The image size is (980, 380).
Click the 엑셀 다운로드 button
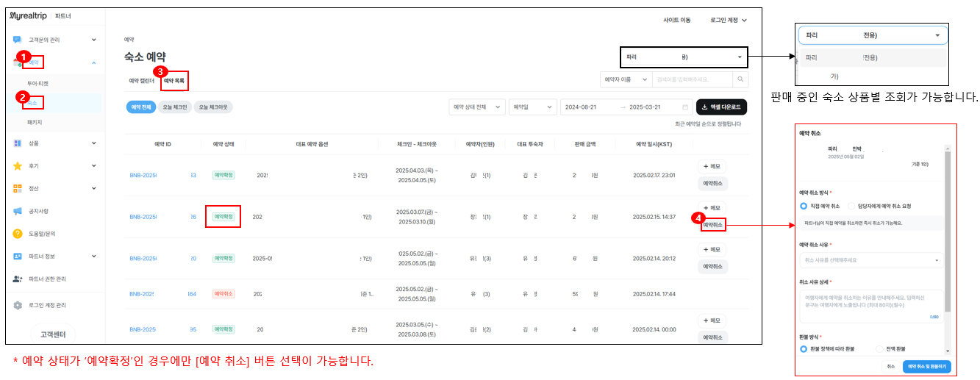(x=721, y=107)
